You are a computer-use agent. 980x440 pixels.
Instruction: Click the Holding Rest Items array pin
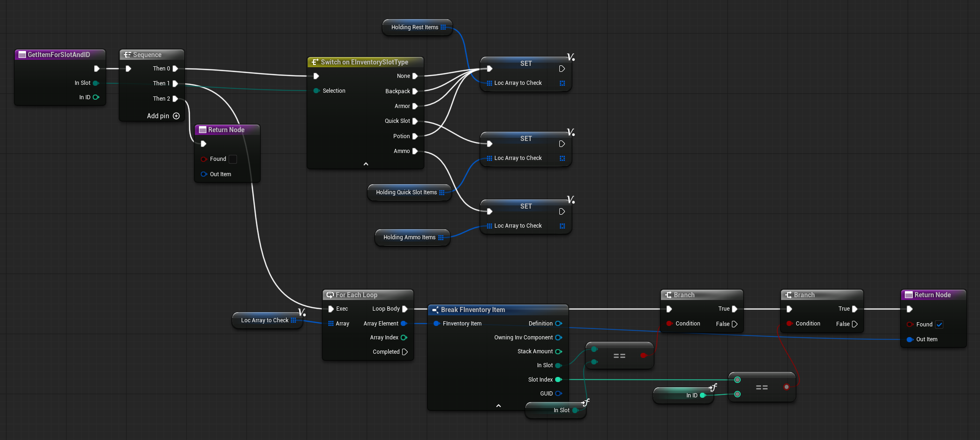point(443,27)
